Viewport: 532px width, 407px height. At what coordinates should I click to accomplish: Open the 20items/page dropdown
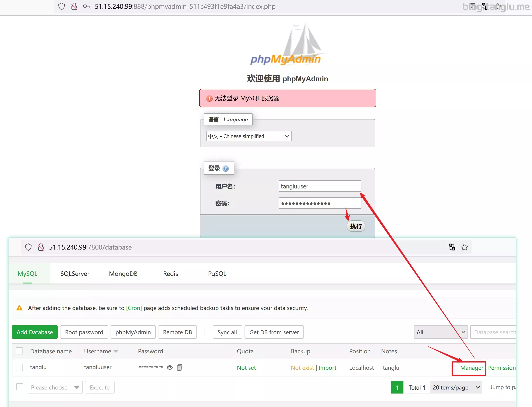click(456, 387)
